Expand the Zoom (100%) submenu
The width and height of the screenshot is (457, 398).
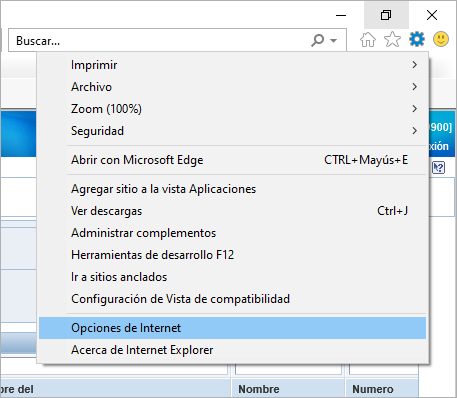(x=232, y=109)
